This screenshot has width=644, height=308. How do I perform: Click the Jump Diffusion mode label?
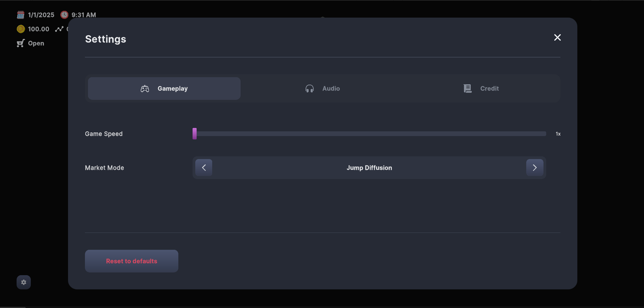tap(369, 168)
